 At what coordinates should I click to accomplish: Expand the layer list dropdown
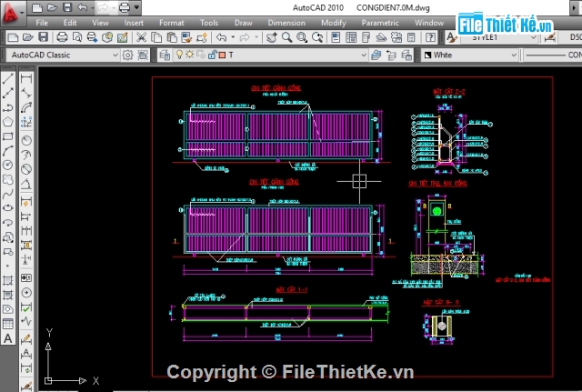click(x=364, y=55)
